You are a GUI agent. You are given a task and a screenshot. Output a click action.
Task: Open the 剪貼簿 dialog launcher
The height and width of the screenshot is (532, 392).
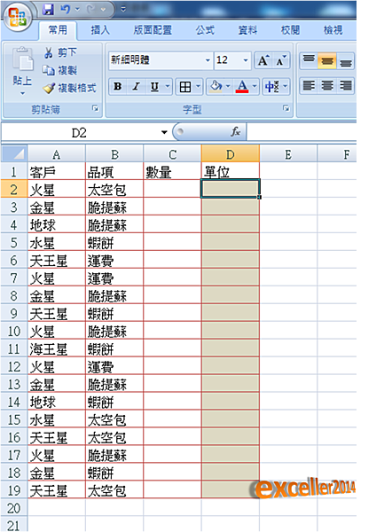(x=96, y=108)
